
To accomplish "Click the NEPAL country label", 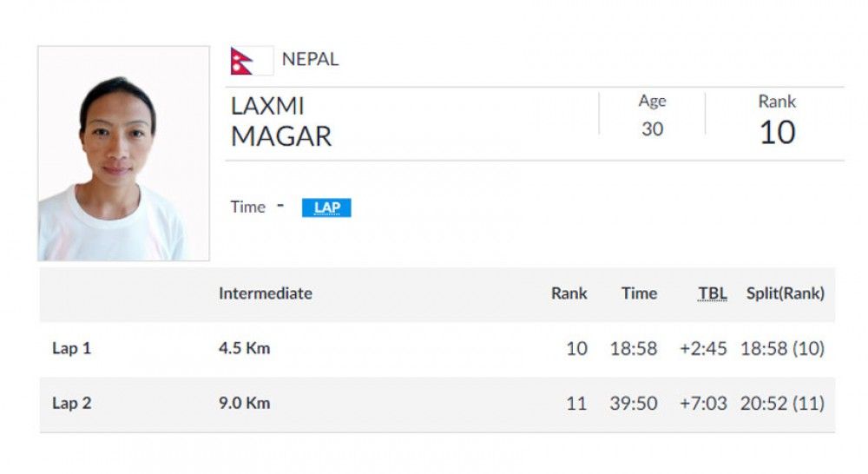I will coord(310,60).
